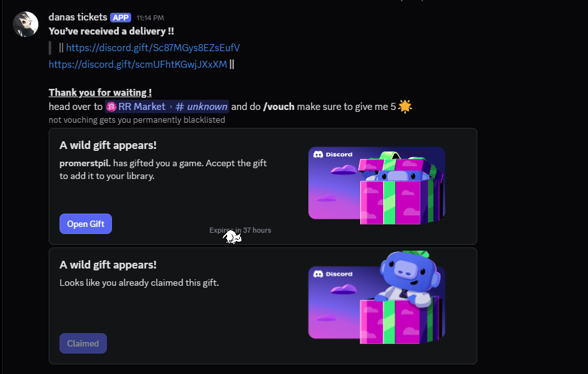The image size is (588, 374).
Task: Click the first gift box artwork
Action: [376, 186]
